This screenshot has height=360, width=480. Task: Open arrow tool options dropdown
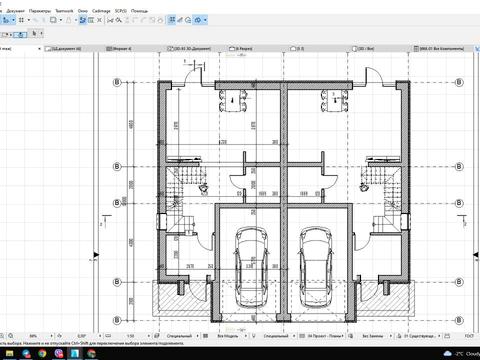point(41,33)
